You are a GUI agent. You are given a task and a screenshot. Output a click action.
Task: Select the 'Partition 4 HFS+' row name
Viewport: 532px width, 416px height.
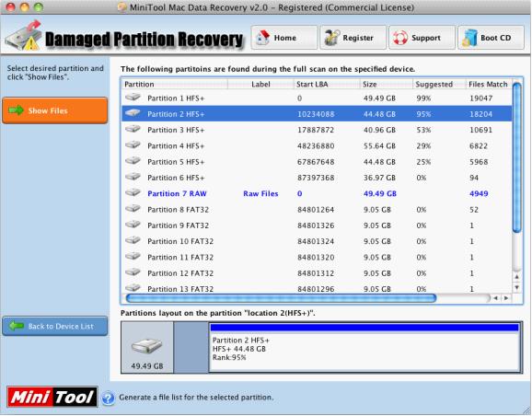pyautogui.click(x=176, y=146)
